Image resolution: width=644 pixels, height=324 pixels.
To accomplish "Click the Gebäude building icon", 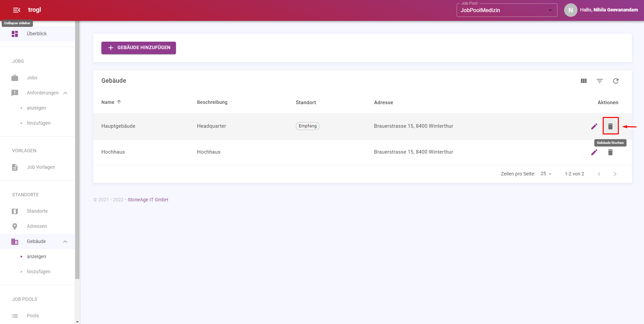I will pos(15,242).
